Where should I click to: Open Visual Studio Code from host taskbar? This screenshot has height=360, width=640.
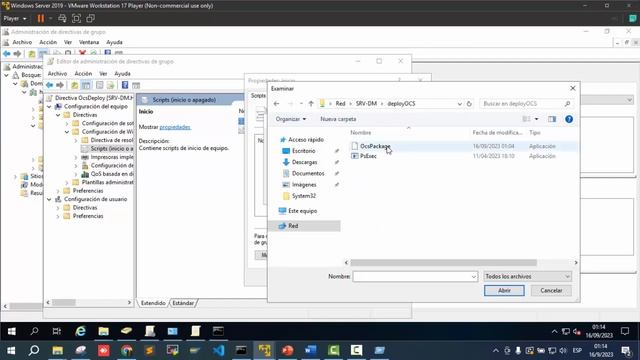[x=218, y=350]
